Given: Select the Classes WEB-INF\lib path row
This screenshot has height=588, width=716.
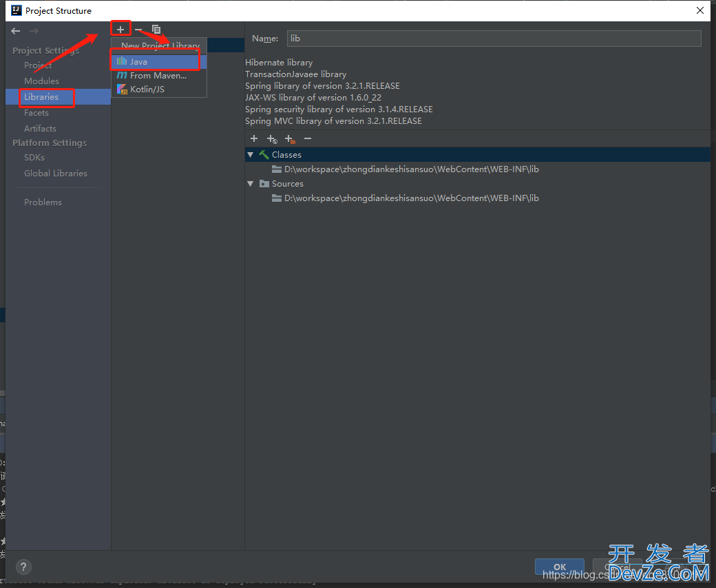Looking at the screenshot, I should 478,169.
